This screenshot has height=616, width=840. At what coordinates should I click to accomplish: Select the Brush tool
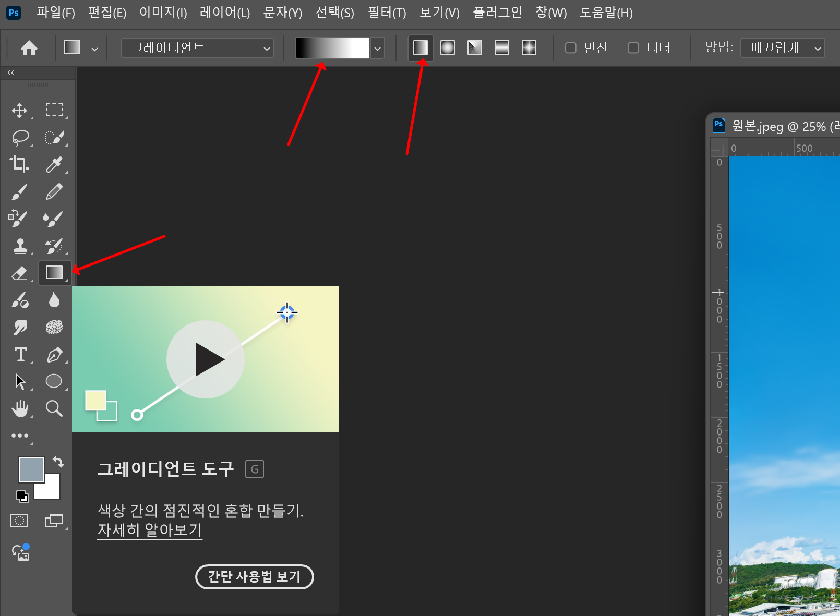(x=19, y=191)
